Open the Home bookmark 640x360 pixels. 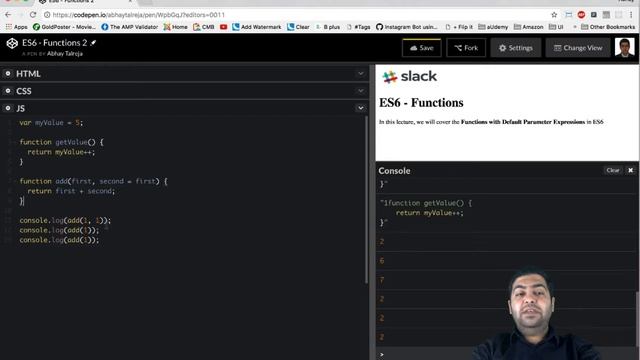(176, 27)
